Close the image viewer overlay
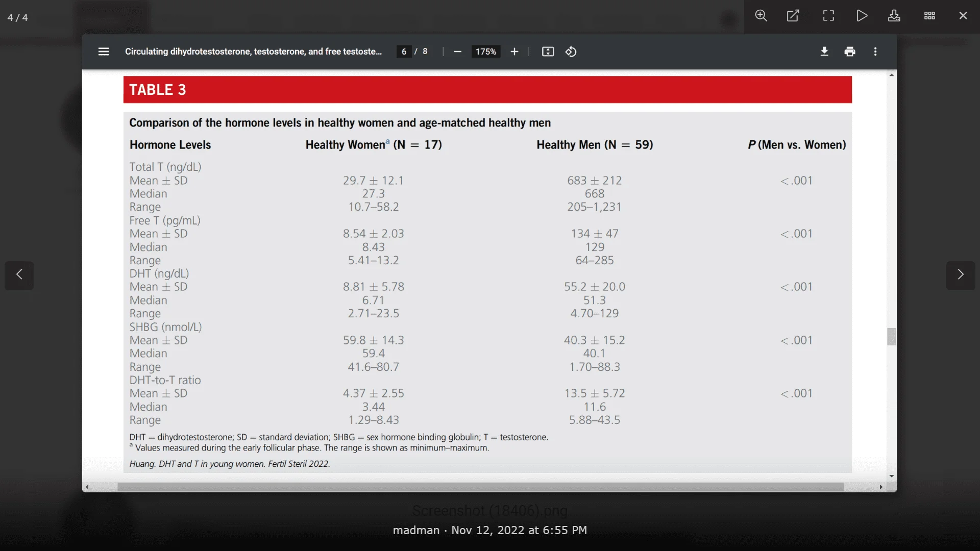Viewport: 980px width, 551px height. (963, 16)
